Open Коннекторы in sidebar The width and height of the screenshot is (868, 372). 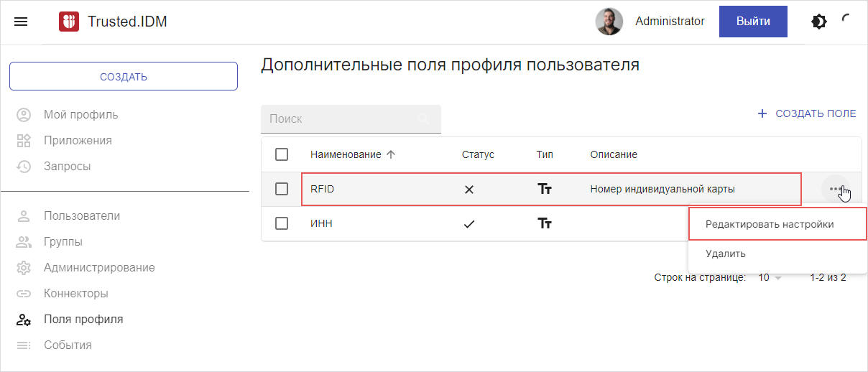pyautogui.click(x=75, y=294)
